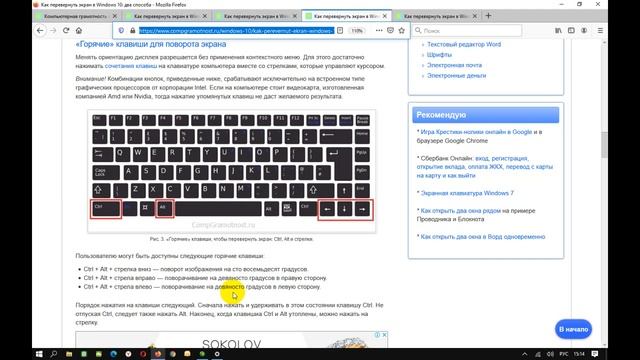Click the В начало button
The width and height of the screenshot is (640, 360).
tap(573, 329)
